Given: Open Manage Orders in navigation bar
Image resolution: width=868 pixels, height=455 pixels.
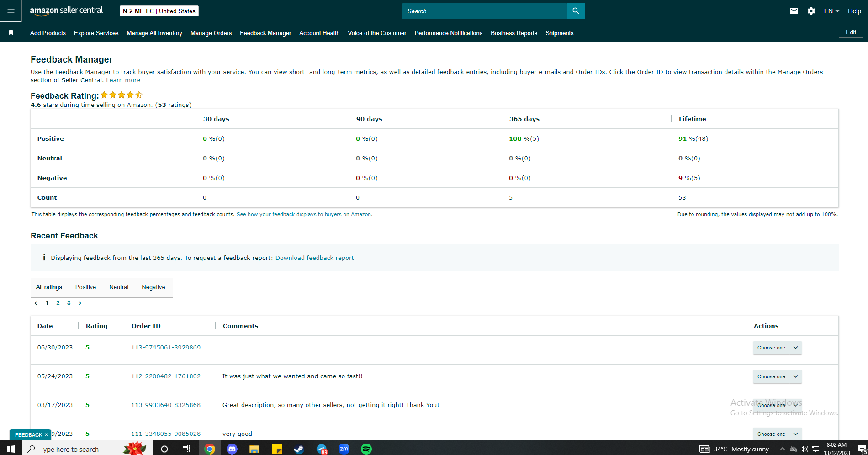Looking at the screenshot, I should [211, 33].
